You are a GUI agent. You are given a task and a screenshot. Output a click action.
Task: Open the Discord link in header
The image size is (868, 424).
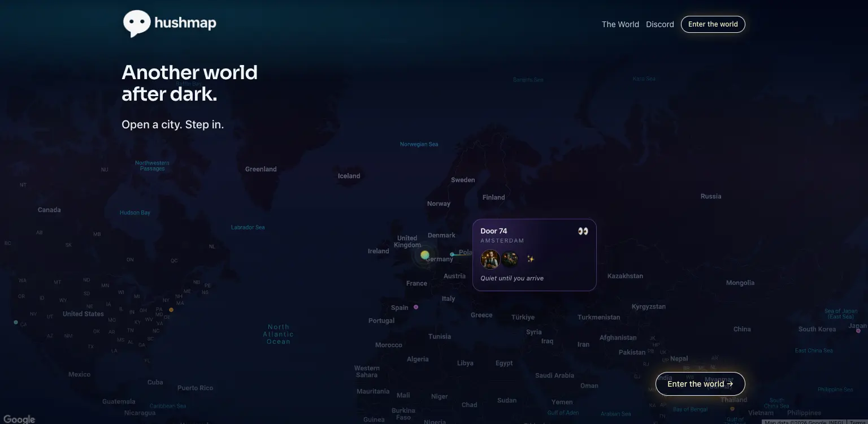659,24
